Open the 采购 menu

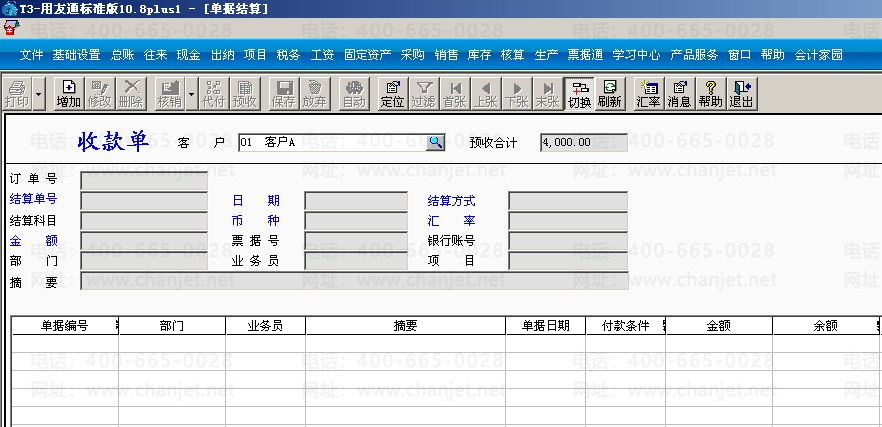412,55
